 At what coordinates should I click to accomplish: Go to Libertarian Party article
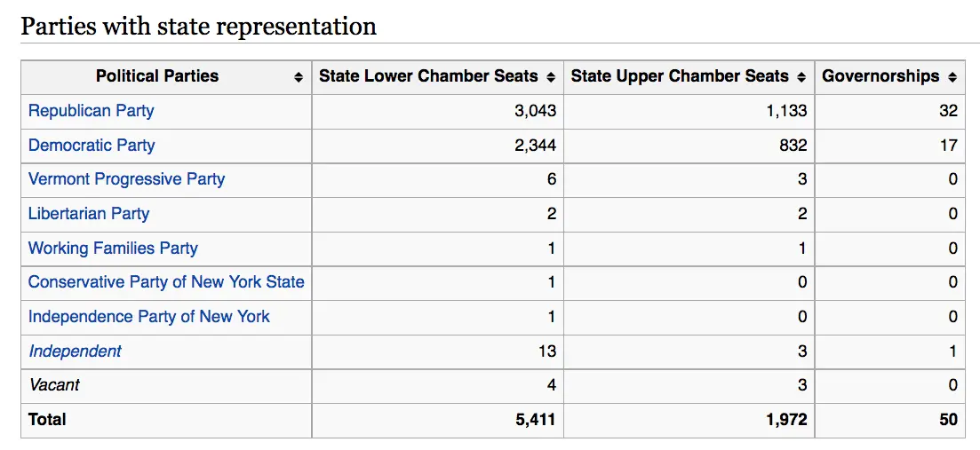click(x=89, y=214)
